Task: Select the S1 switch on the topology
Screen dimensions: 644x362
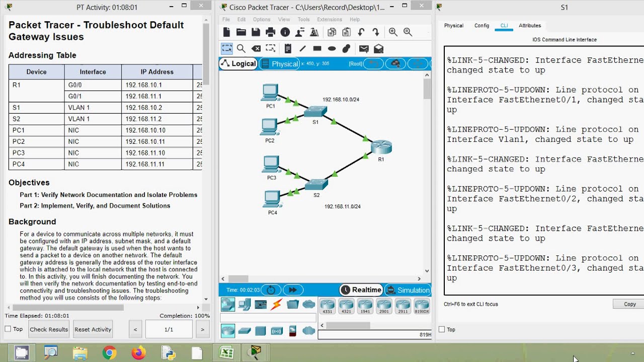Action: [x=315, y=112]
